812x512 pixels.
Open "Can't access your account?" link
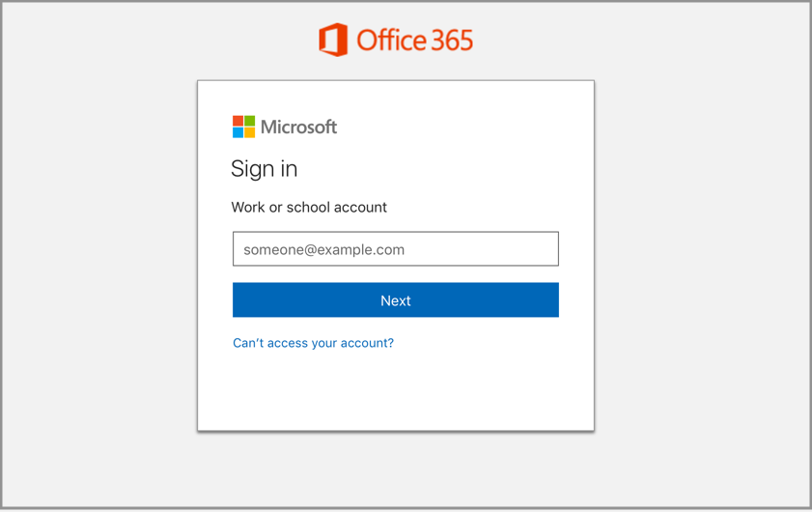pyautogui.click(x=313, y=343)
